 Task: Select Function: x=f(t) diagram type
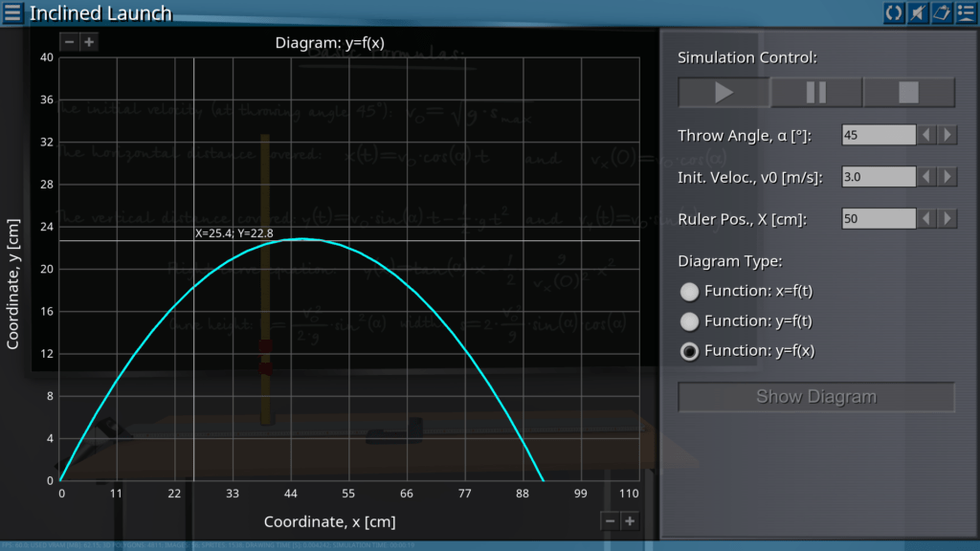pos(689,292)
